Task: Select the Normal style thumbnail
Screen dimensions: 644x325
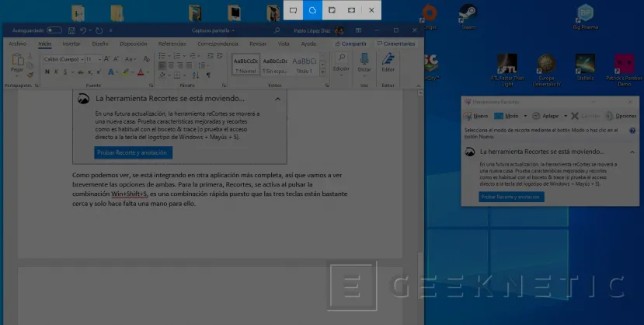Action: 245,65
